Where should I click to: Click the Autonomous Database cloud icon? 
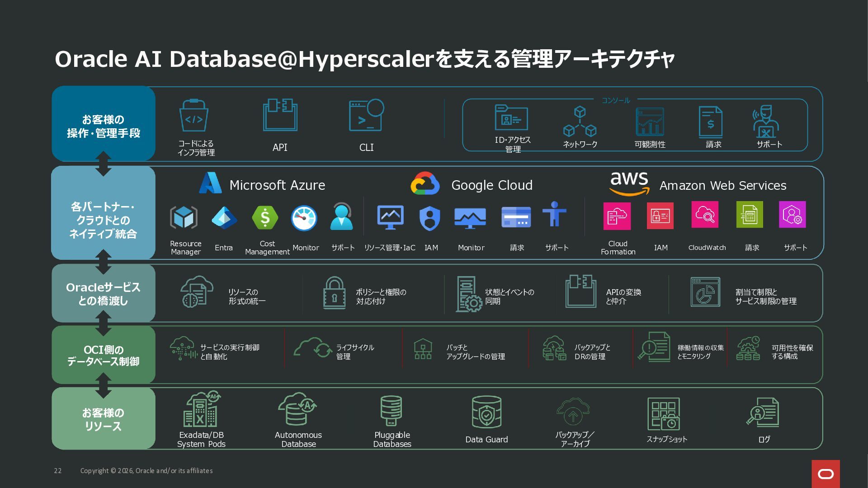pyautogui.click(x=297, y=409)
